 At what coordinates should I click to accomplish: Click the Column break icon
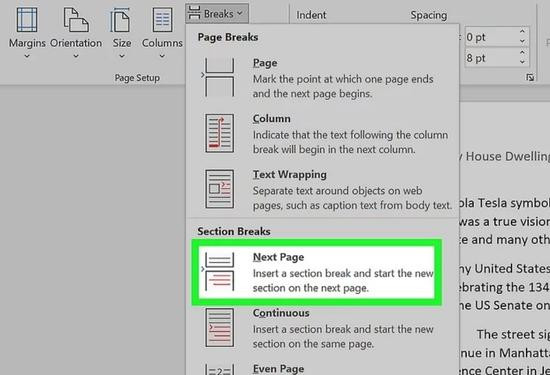tap(220, 133)
